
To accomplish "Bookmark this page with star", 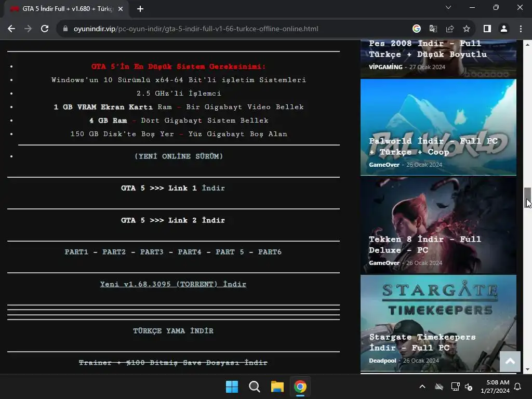I will pyautogui.click(x=467, y=29).
